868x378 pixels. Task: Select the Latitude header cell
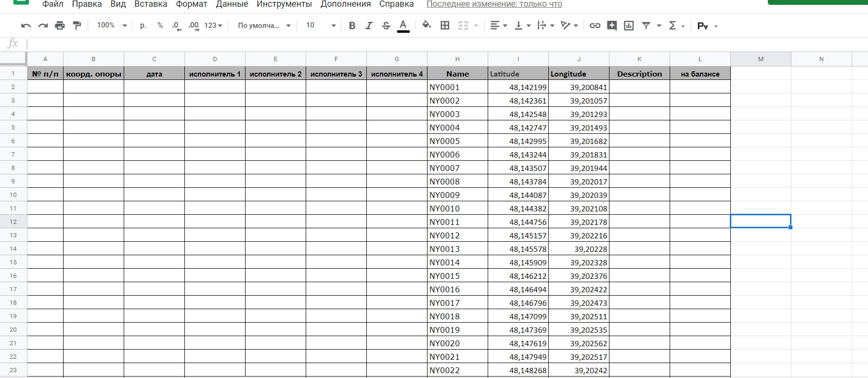click(x=518, y=74)
